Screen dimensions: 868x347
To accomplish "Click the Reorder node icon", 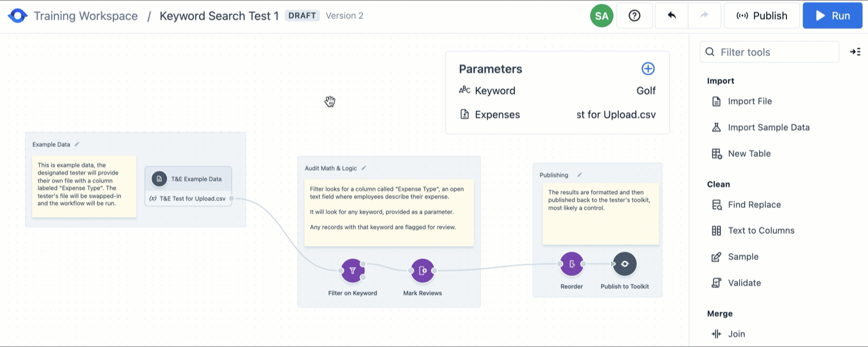I will click(572, 264).
